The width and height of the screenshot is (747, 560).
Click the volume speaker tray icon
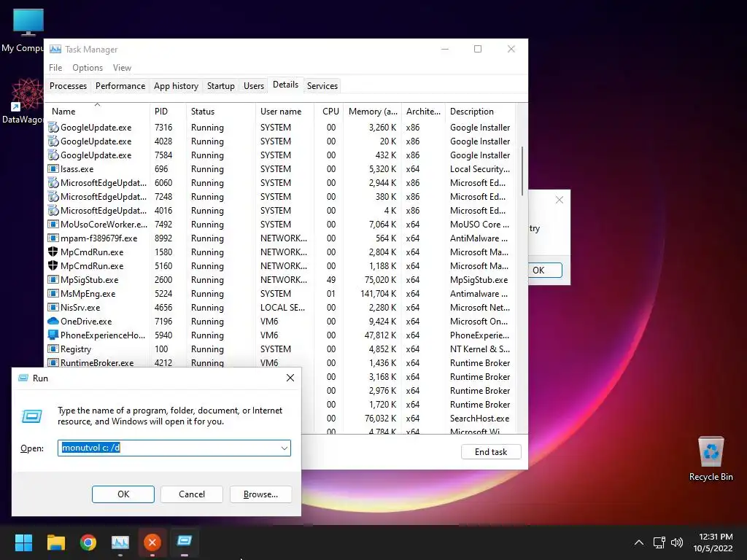pyautogui.click(x=676, y=542)
